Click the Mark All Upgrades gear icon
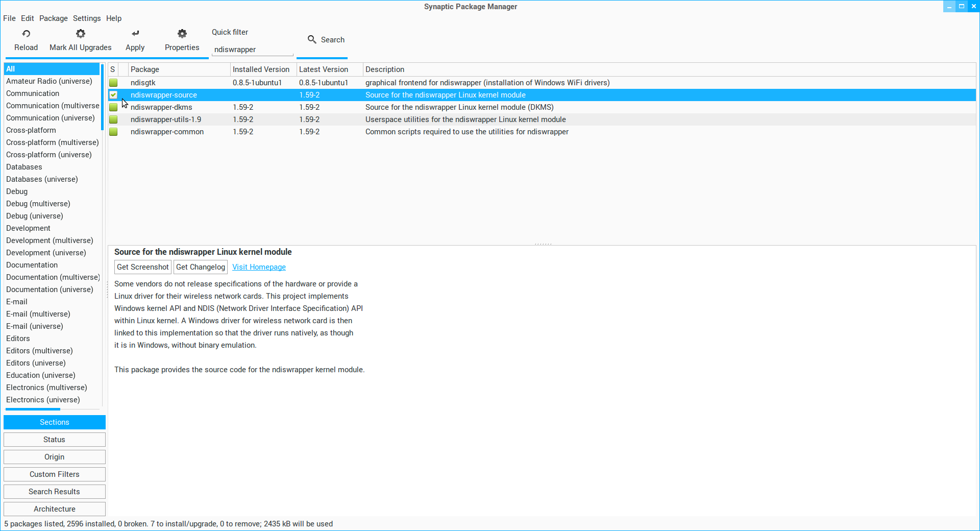Image resolution: width=980 pixels, height=531 pixels. pyautogui.click(x=80, y=34)
